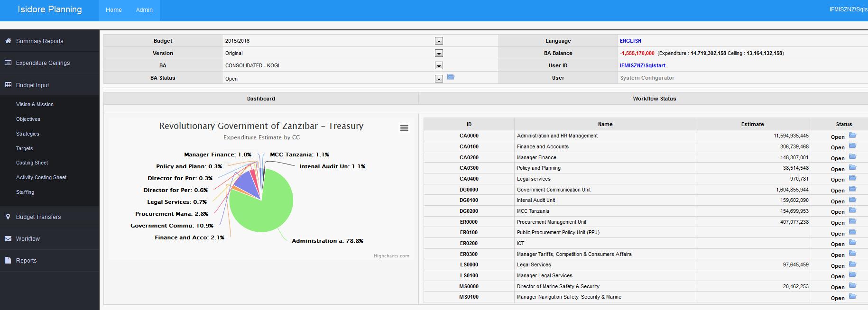The image size is (868, 310).
Task: Click the 'Procurement Mana: 2.8%' chart label
Action: point(172,214)
